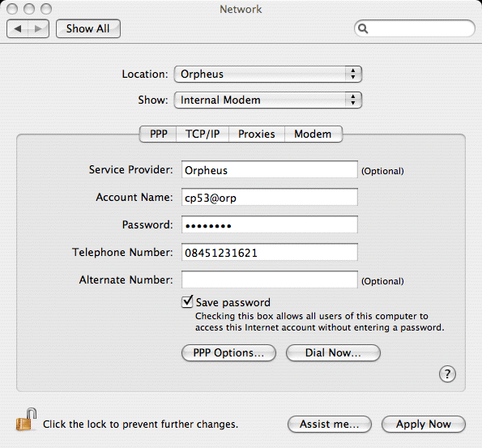
Task: Click the PPP Options button
Action: 228,352
